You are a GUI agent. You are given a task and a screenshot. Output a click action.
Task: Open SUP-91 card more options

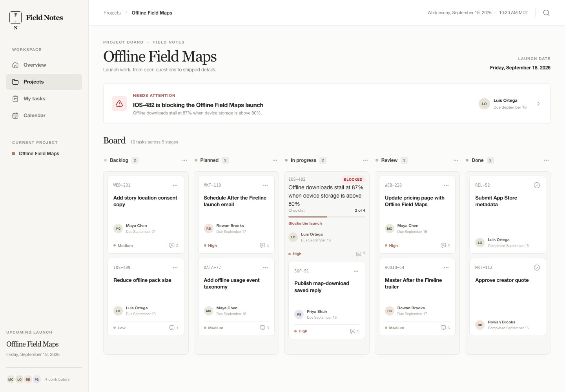[356, 271]
